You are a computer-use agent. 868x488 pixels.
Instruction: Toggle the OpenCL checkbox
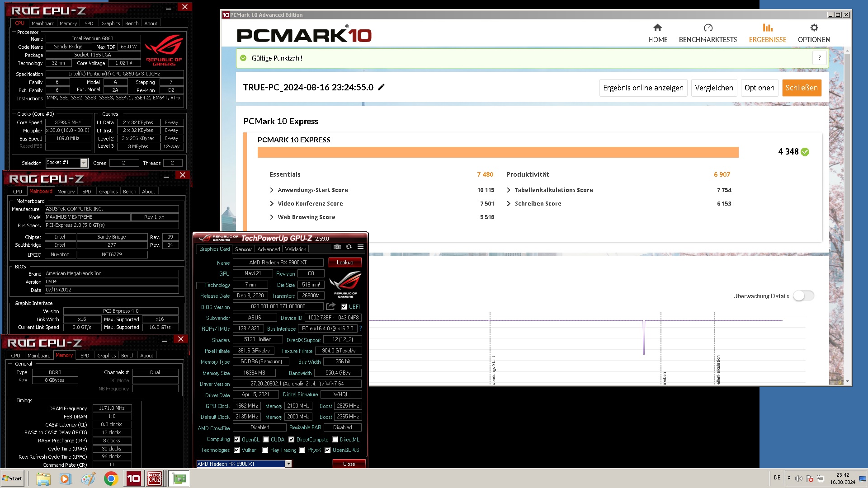[x=236, y=439]
